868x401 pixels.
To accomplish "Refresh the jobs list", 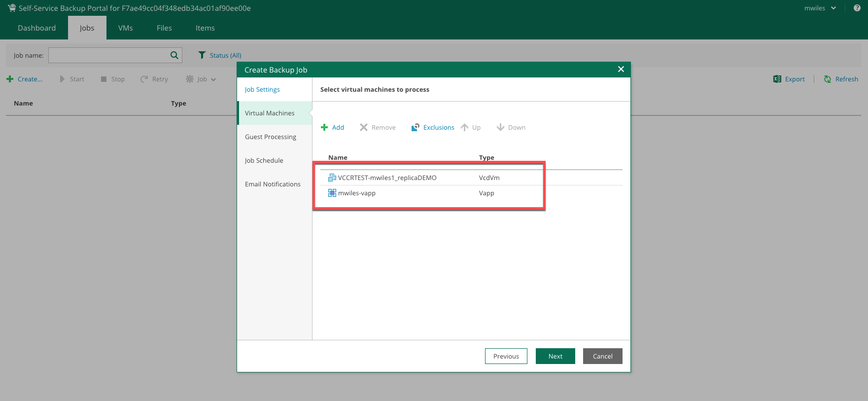I will pos(841,79).
